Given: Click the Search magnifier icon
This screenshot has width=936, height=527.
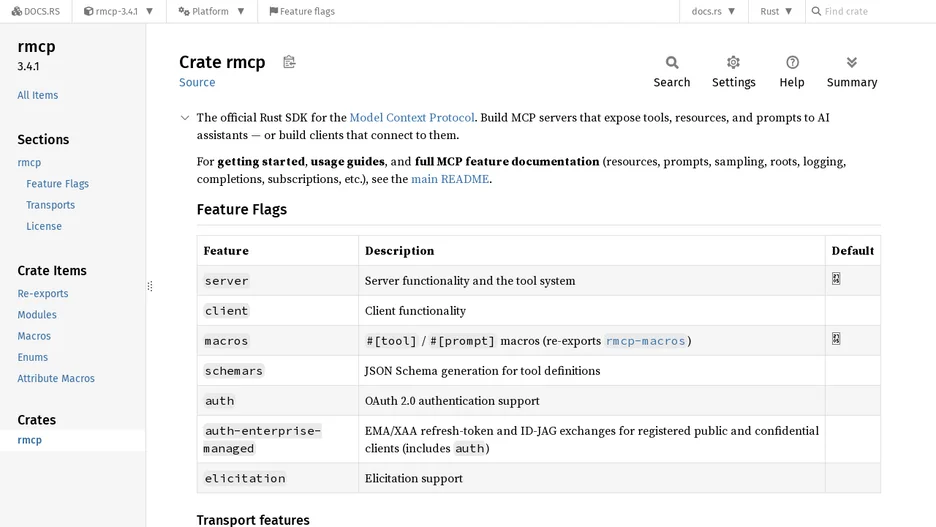Looking at the screenshot, I should pos(672,62).
